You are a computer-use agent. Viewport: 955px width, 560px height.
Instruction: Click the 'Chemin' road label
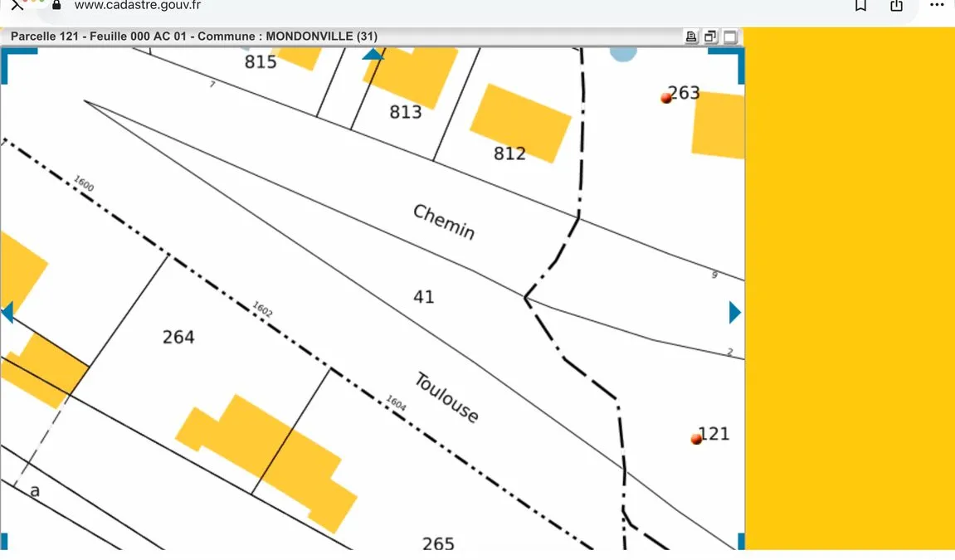tap(444, 222)
